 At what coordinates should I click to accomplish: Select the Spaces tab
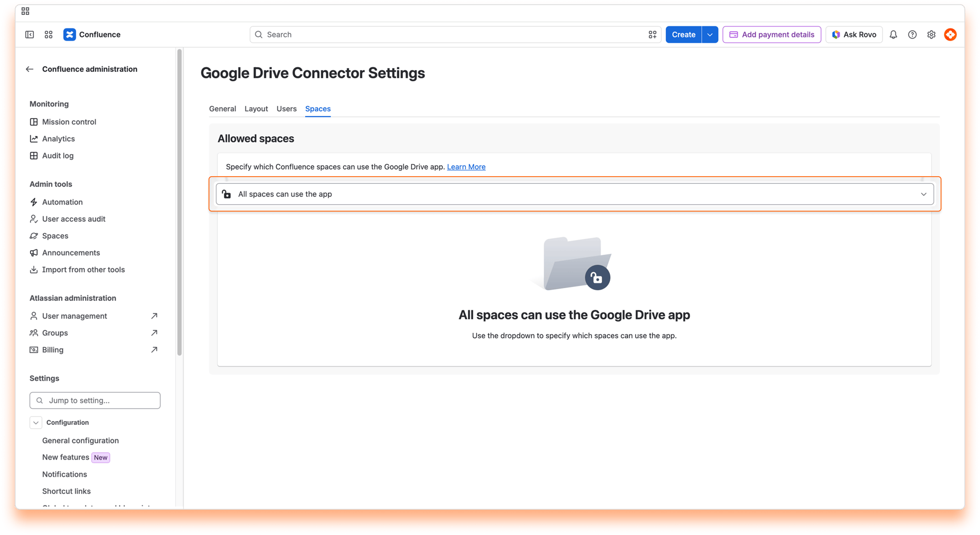[x=318, y=109]
